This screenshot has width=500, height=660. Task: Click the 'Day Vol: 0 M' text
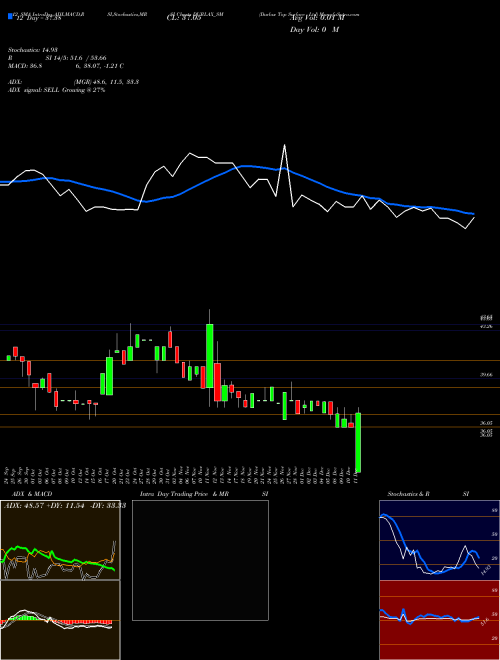[x=314, y=30]
